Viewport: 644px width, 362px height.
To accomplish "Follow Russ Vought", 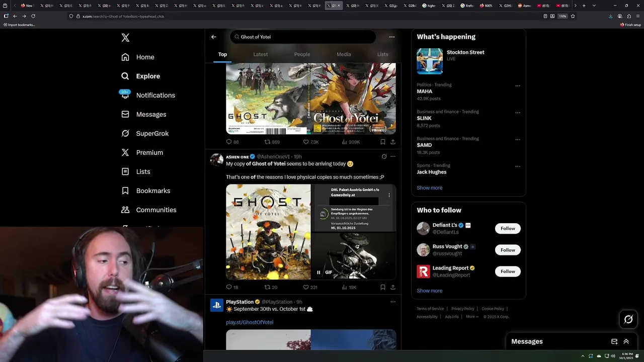I will coord(508,250).
